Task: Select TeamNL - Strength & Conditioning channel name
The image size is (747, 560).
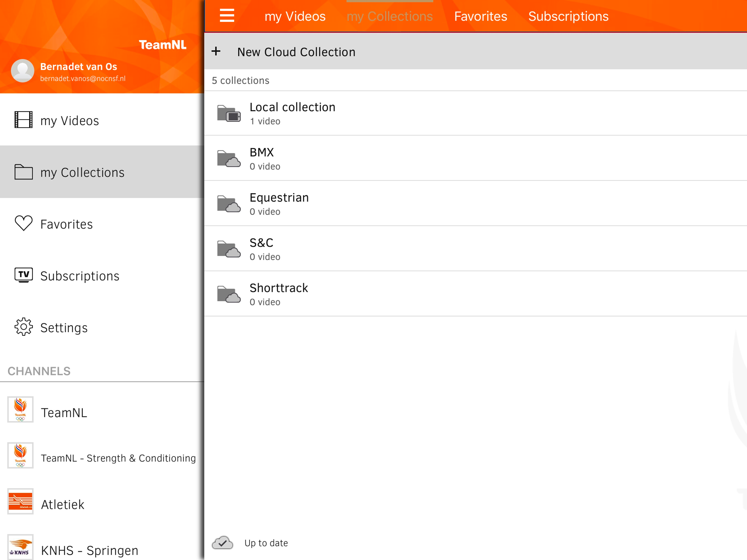Action: point(118,458)
